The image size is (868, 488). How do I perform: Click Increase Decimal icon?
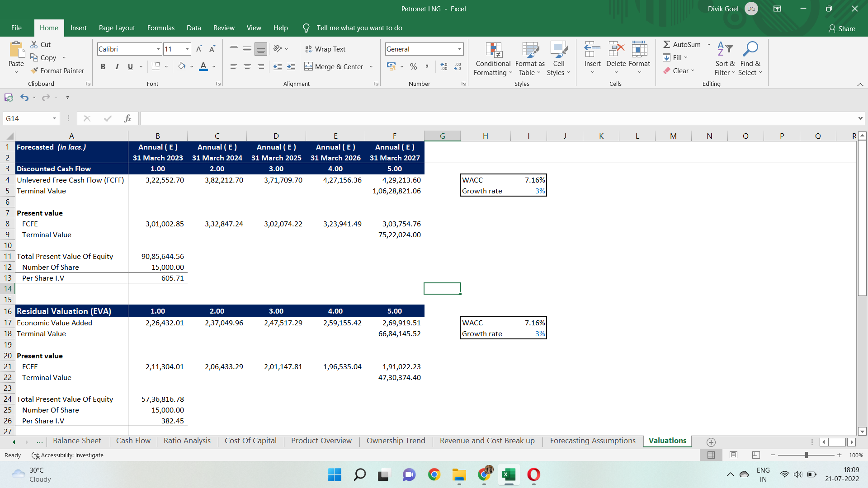[444, 66]
